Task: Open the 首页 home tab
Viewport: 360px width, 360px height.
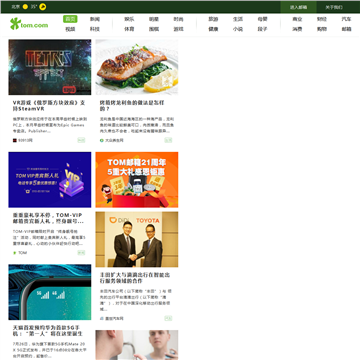Action: (x=70, y=19)
